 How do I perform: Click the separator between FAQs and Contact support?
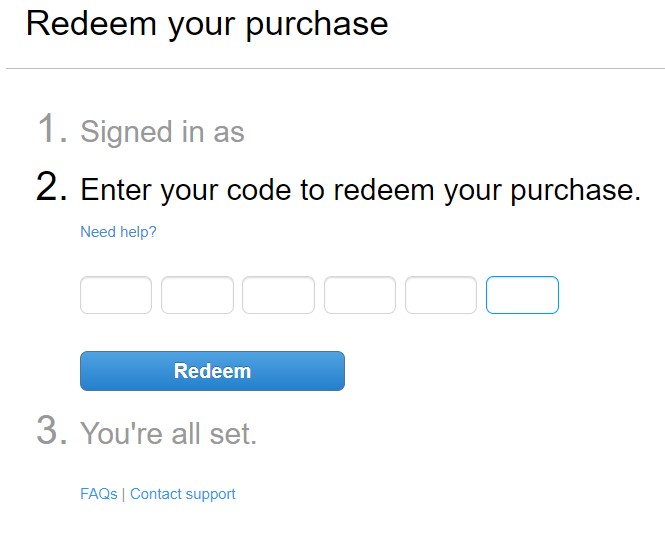[x=124, y=494]
